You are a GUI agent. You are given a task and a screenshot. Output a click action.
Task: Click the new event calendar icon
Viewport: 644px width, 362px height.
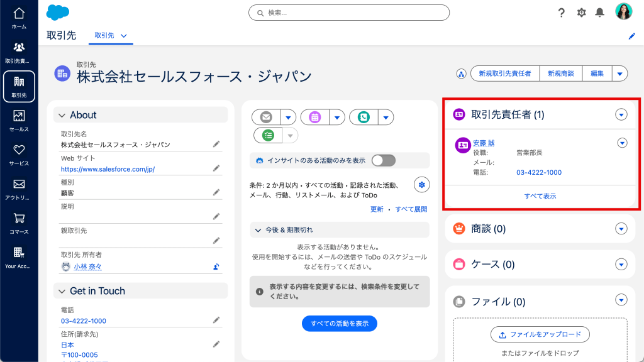[315, 117]
